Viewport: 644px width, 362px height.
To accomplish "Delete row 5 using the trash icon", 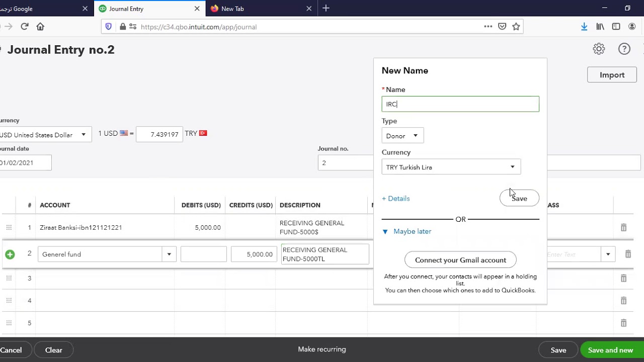I will 623,323.
